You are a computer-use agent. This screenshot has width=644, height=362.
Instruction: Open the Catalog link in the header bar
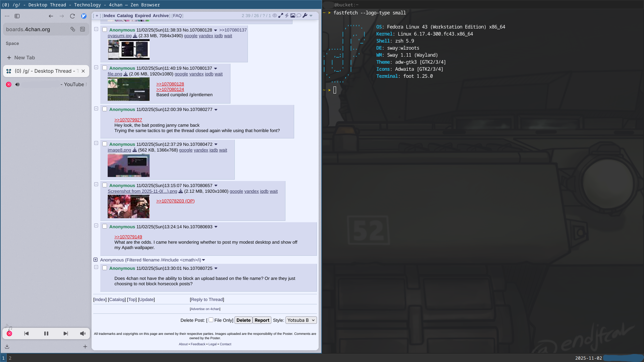tap(125, 16)
